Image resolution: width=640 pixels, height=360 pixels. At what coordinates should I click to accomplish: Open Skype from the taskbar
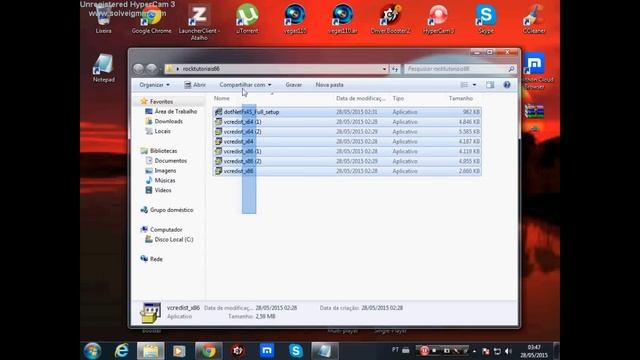(x=296, y=351)
